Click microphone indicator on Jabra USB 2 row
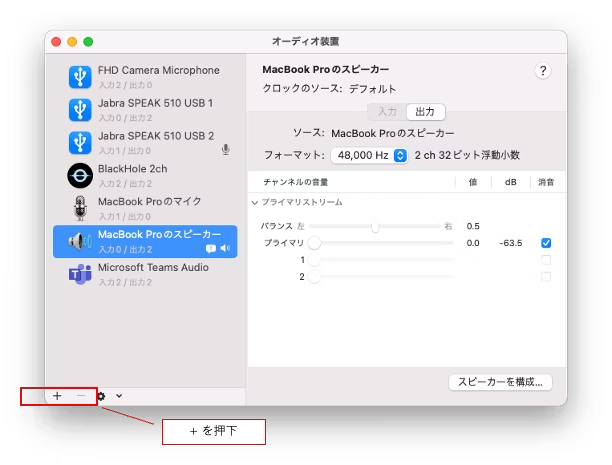The height and width of the screenshot is (465, 612). 226,150
